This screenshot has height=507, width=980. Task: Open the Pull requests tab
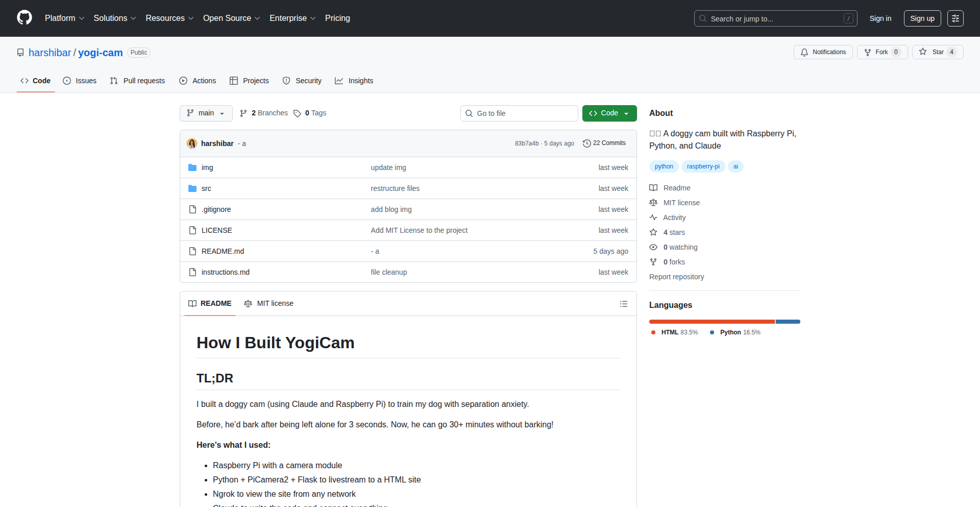tap(137, 81)
